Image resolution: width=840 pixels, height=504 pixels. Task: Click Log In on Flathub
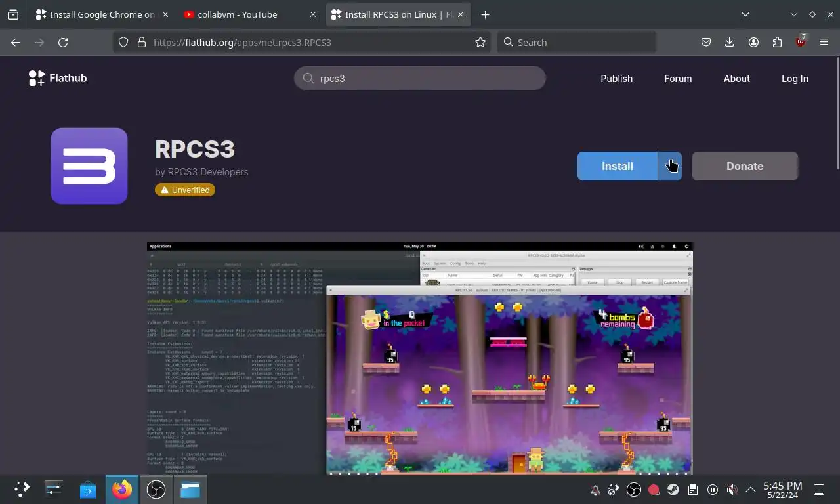(795, 78)
